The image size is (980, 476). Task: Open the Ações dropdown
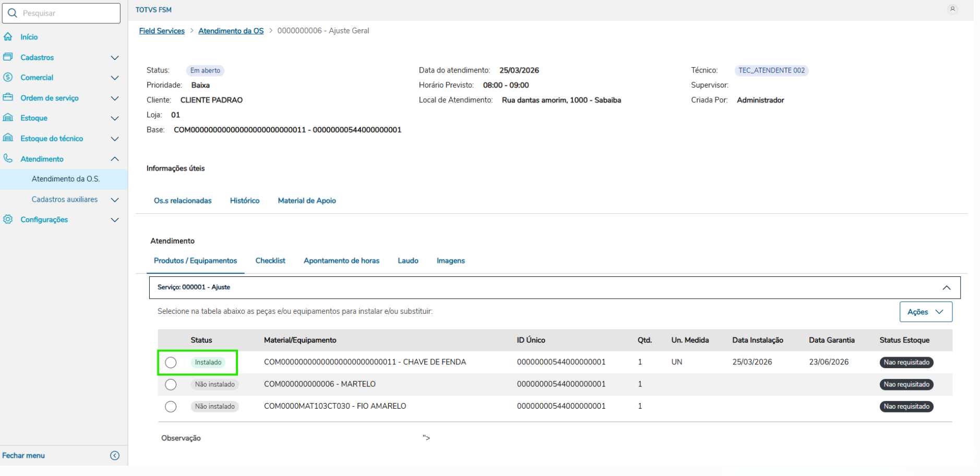click(x=925, y=312)
